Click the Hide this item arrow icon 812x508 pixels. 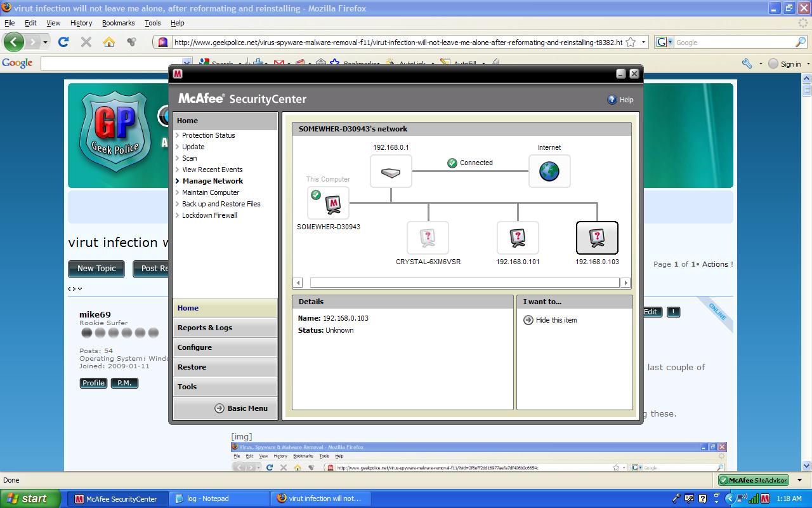point(528,320)
